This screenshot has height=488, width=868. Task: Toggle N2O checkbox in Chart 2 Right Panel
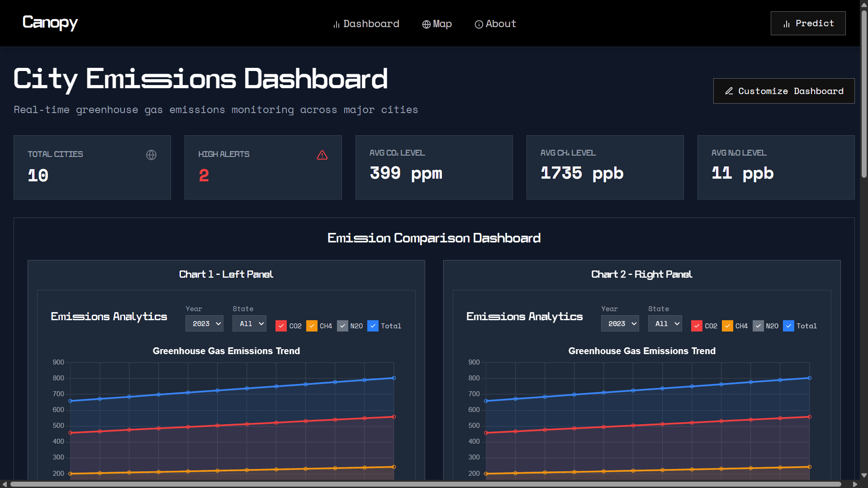pos(758,326)
